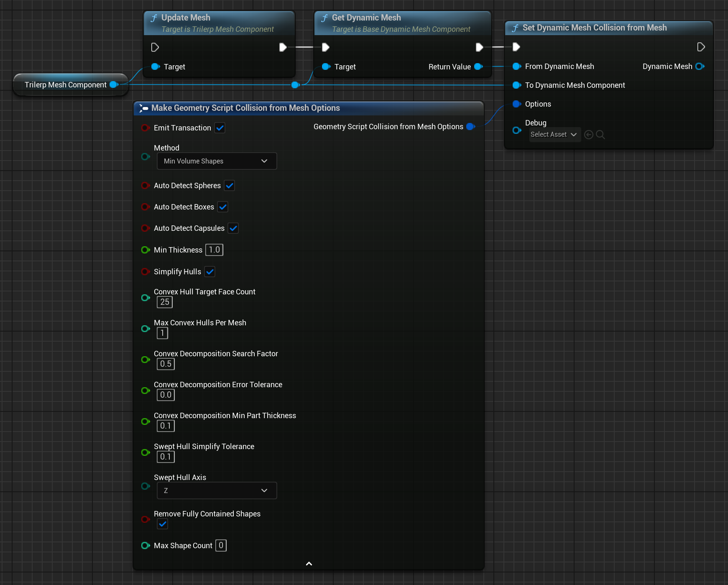Click To Dynamic Mesh Component pin

517,85
